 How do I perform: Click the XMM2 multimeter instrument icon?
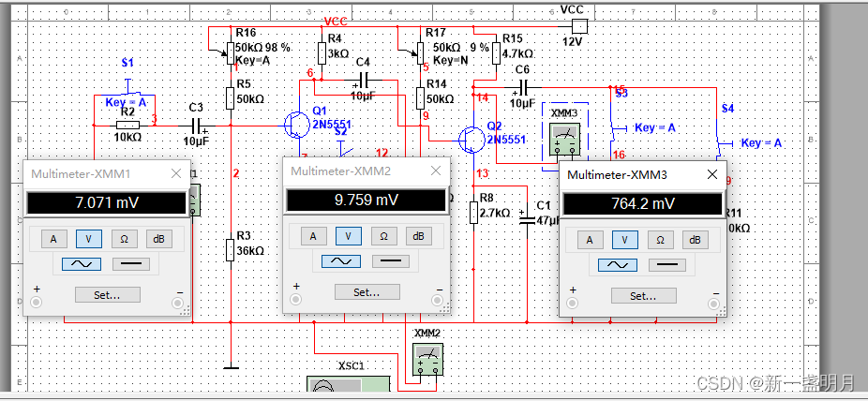[428, 360]
